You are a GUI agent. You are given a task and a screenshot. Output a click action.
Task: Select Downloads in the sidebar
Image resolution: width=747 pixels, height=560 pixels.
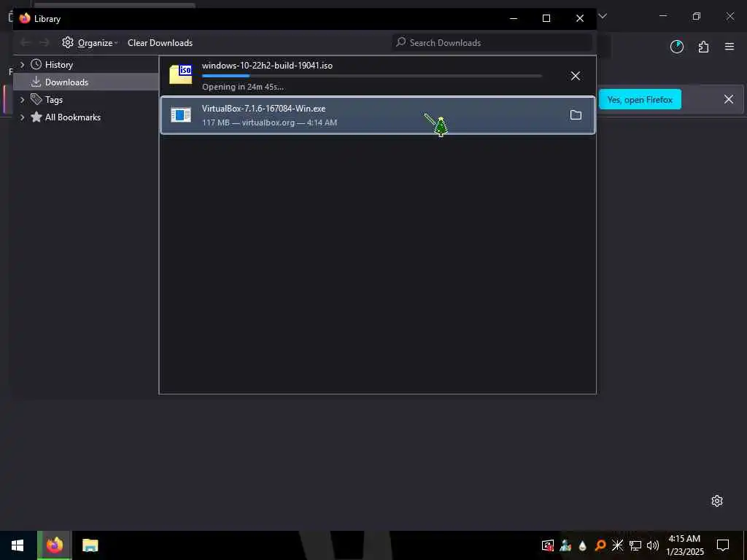point(66,82)
